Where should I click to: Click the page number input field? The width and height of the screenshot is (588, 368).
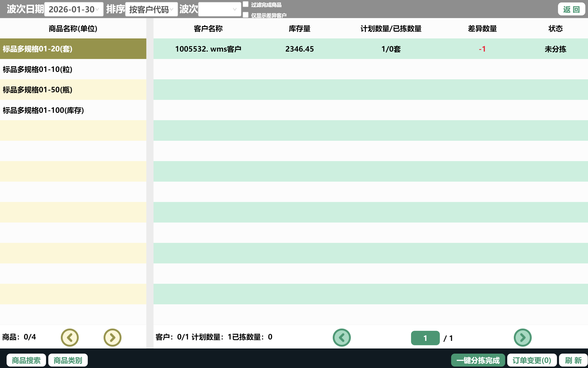(x=425, y=338)
